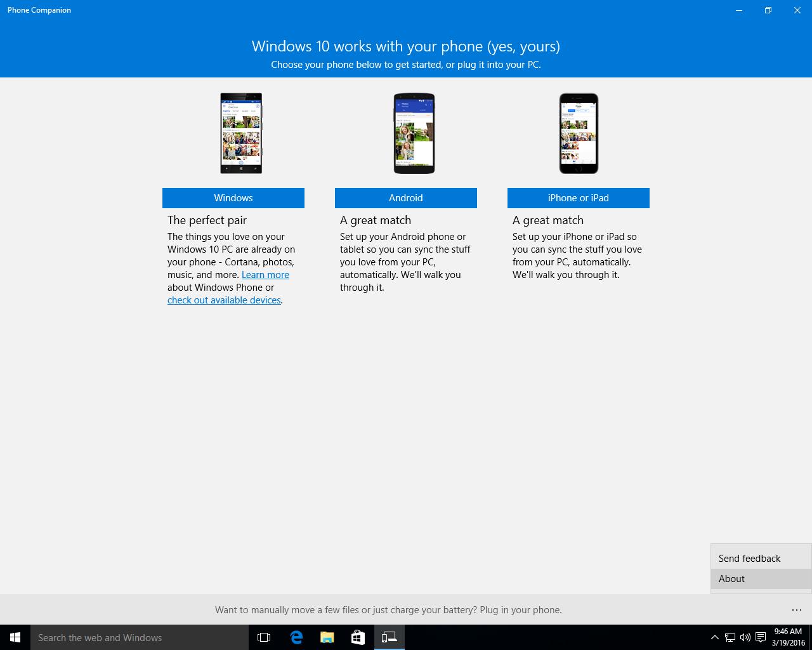The image size is (812, 650).
Task: Click the 'Choose your phone below' subtitle
Action: click(x=406, y=65)
